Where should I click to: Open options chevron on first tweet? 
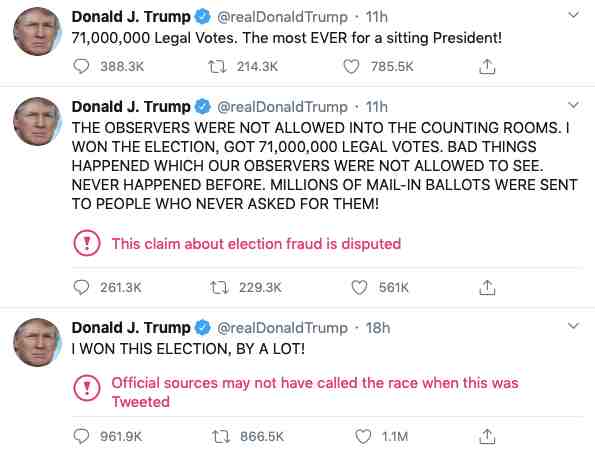tap(573, 15)
